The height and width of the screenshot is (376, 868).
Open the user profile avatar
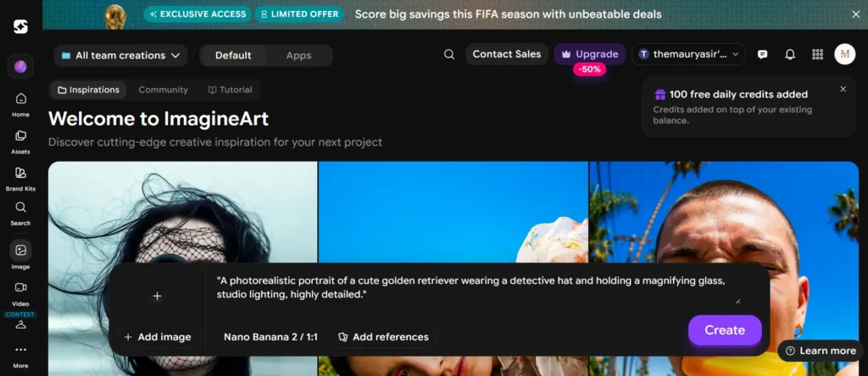click(x=845, y=54)
